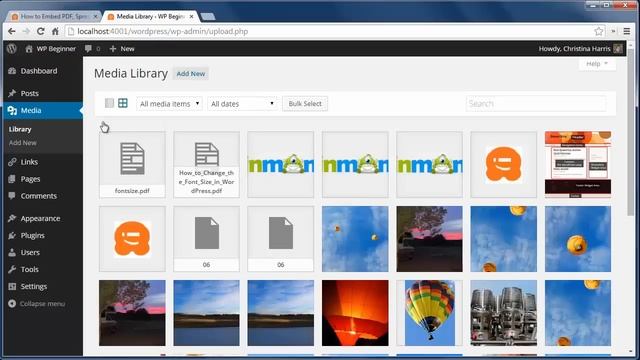The width and height of the screenshot is (640, 360).
Task: Close the How to Embed PDF tab
Action: (95, 16)
